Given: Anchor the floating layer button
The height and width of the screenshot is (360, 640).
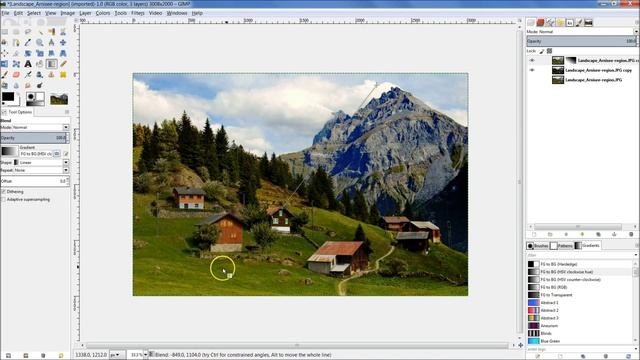Looking at the screenshot, I should 614,234.
